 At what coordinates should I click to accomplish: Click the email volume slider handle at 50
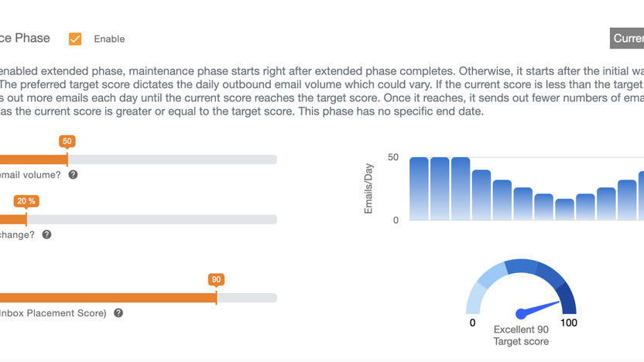(67, 159)
